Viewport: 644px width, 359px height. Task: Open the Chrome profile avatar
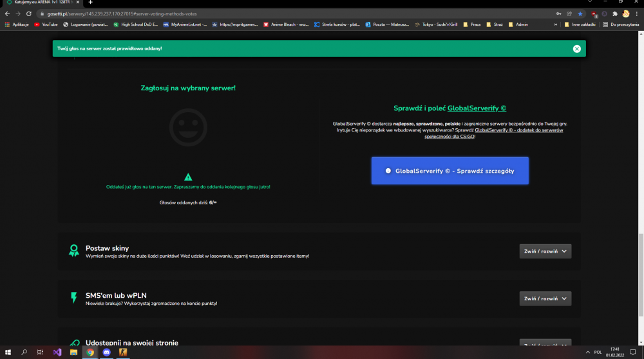(625, 14)
